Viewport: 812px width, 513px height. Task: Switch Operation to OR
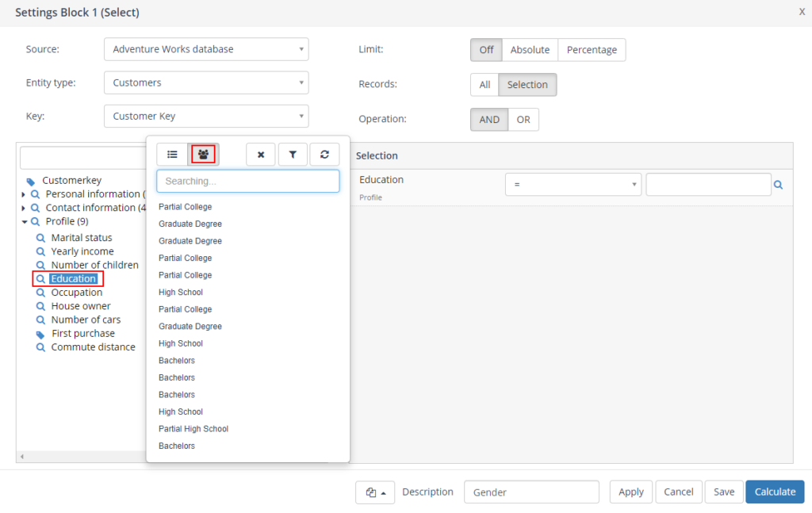523,120
